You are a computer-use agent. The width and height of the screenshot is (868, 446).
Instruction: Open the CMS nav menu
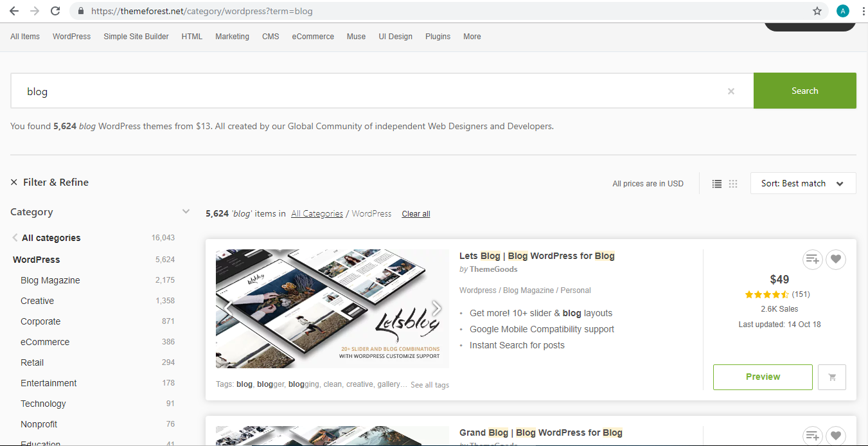[270, 37]
